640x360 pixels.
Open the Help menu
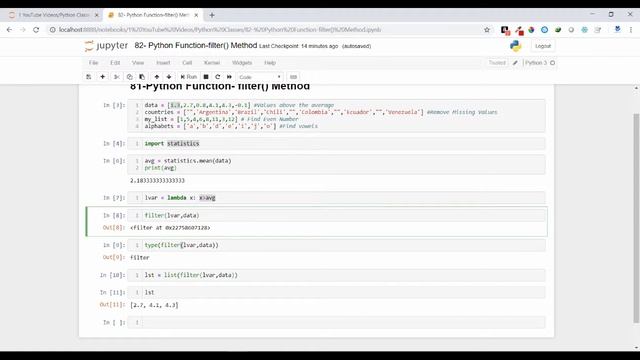[x=270, y=63]
